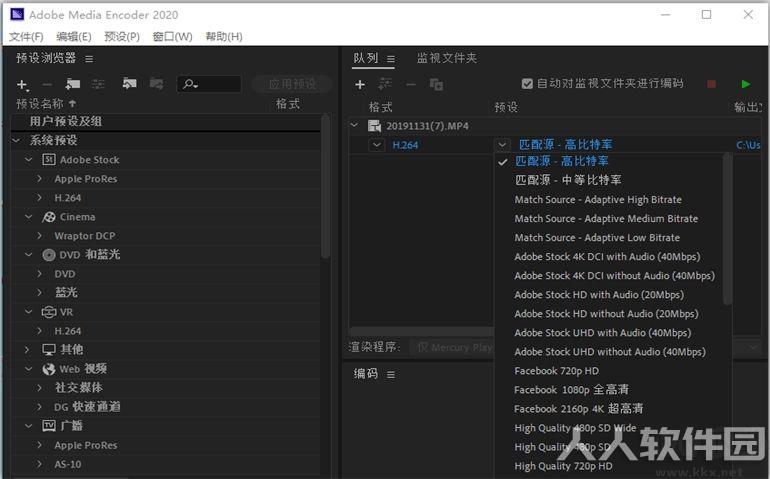Open the Encoding (编码) panel menu icon
Viewport: 770px width, 479px height.
tap(391, 375)
